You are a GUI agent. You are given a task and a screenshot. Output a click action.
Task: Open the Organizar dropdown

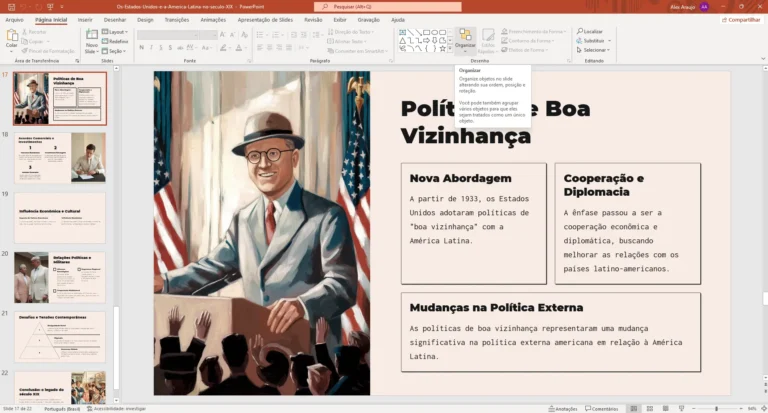(x=465, y=40)
